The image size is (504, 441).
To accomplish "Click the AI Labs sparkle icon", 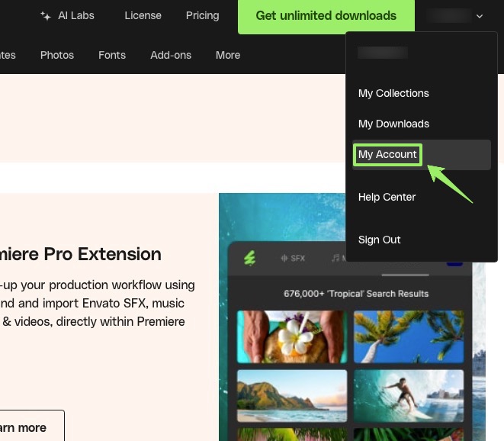I will 45,15.
